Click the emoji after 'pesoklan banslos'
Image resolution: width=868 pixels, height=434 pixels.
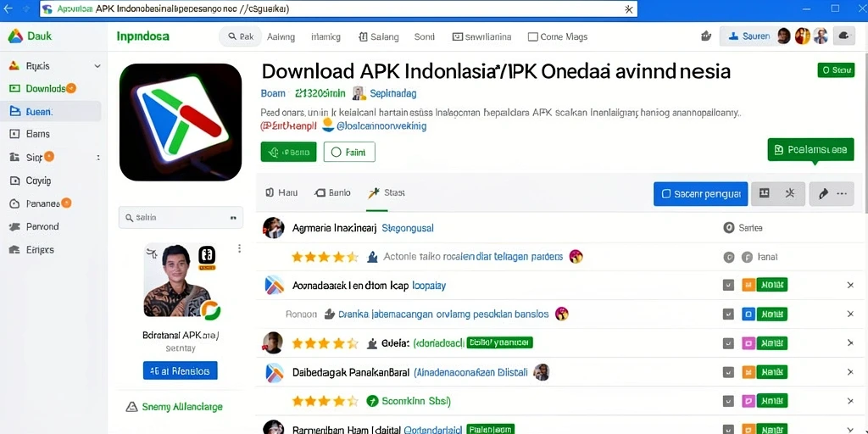pos(561,314)
